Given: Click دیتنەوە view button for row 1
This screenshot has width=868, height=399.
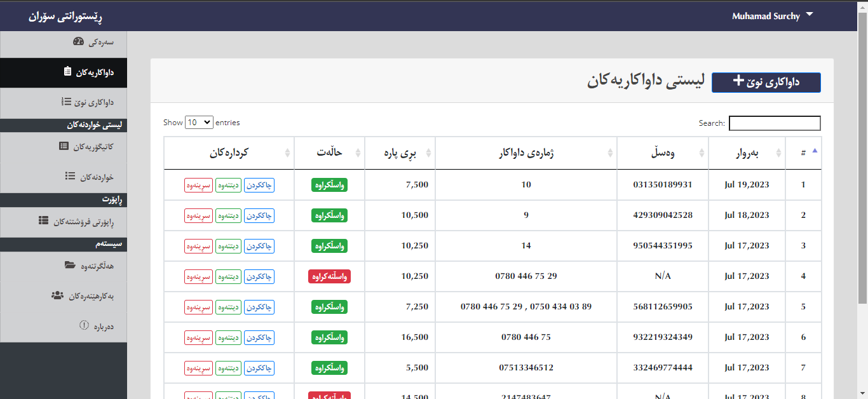Looking at the screenshot, I should [228, 185].
